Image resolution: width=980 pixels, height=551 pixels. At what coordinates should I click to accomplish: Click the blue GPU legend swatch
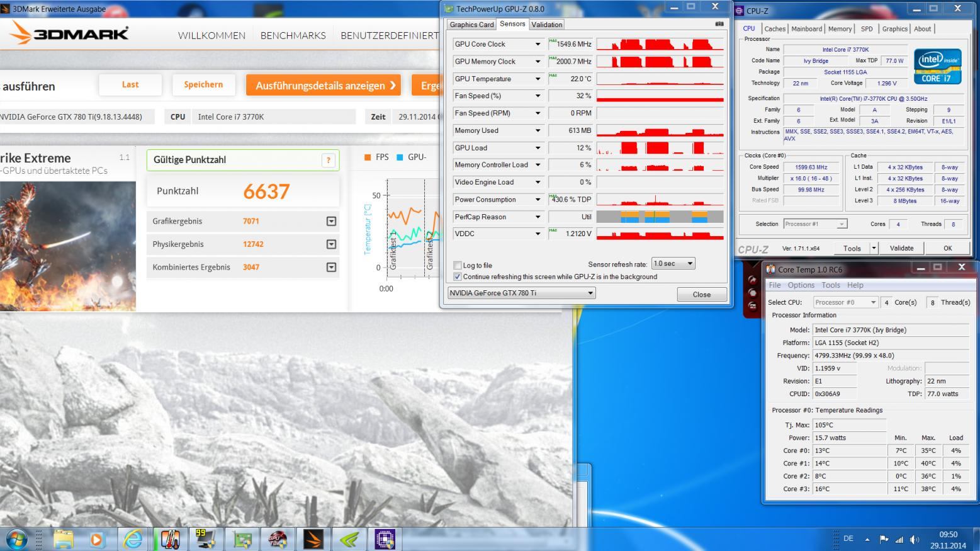(400, 157)
